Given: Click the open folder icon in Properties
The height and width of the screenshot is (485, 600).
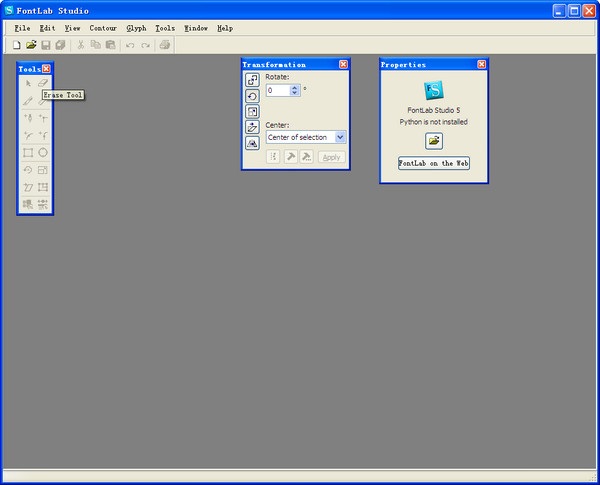Looking at the screenshot, I should coord(433,141).
